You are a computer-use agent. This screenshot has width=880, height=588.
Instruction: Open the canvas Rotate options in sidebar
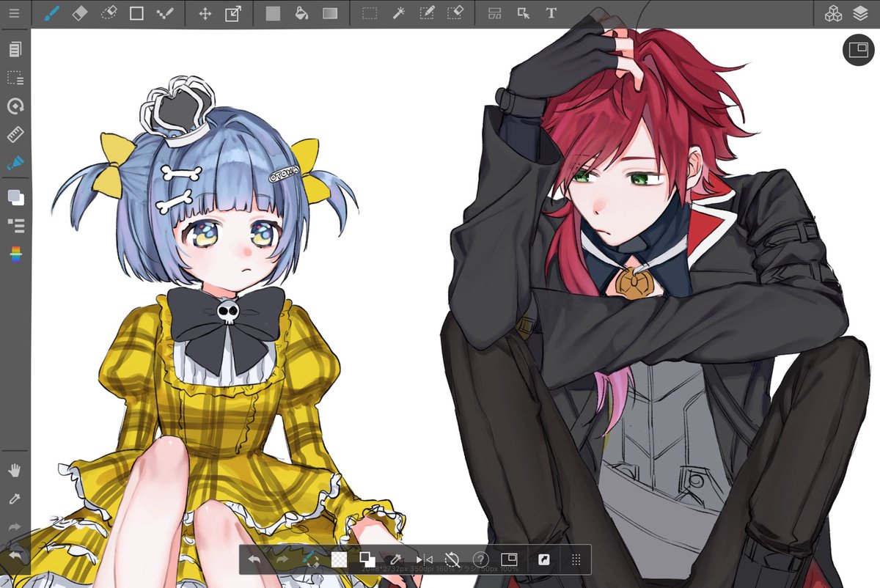coord(15,106)
